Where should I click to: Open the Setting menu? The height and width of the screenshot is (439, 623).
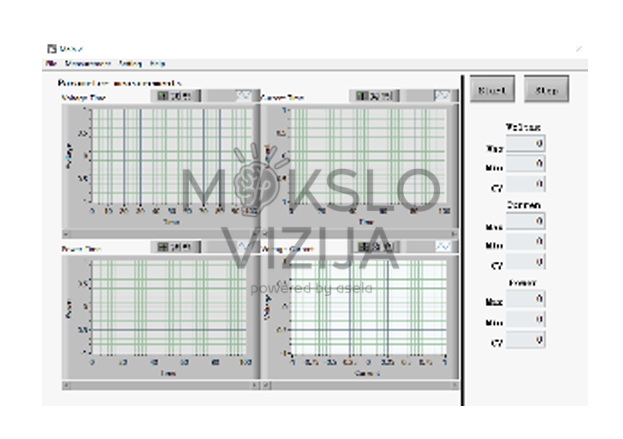[130, 63]
